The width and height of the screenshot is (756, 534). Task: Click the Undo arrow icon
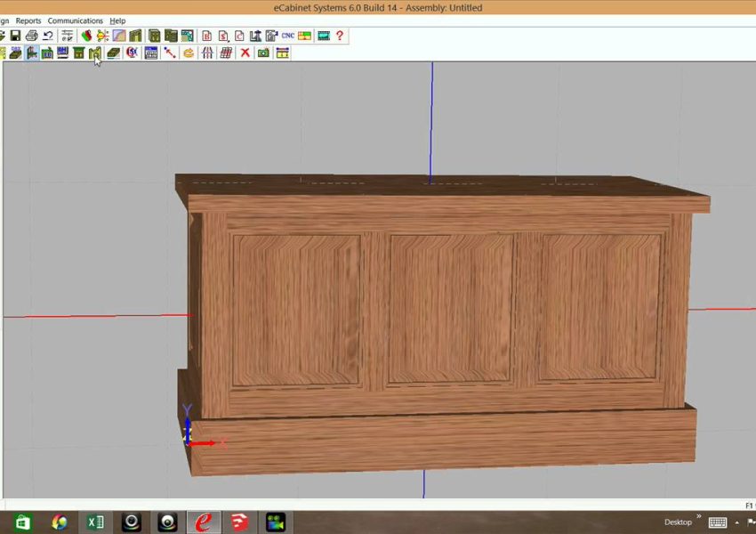pyautogui.click(x=48, y=36)
